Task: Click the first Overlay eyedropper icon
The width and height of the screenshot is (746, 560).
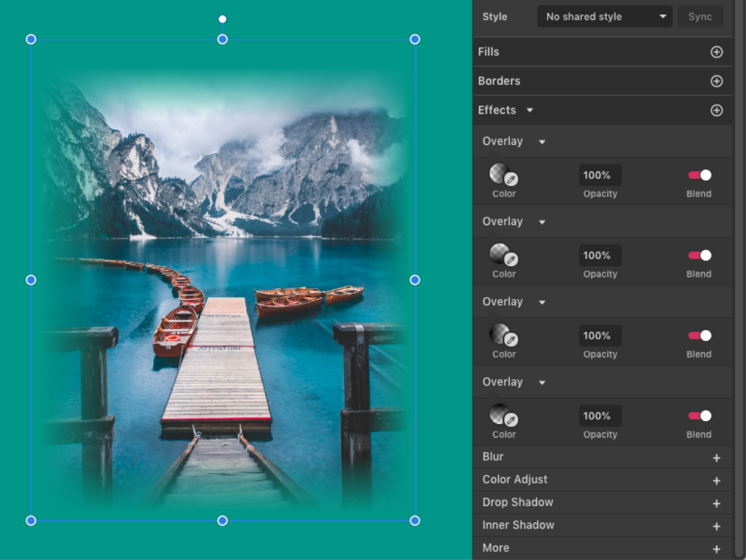Action: coord(511,180)
